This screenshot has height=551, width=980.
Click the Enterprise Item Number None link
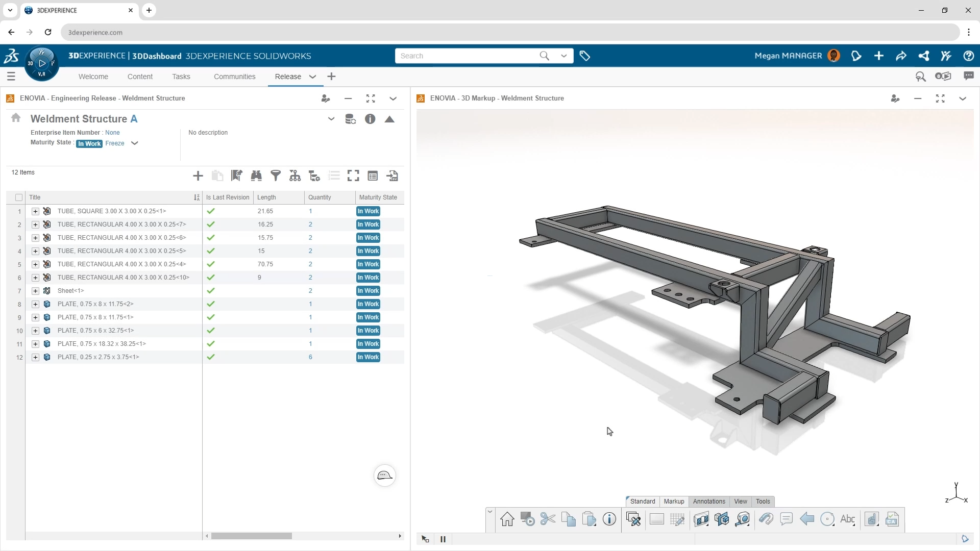112,133
